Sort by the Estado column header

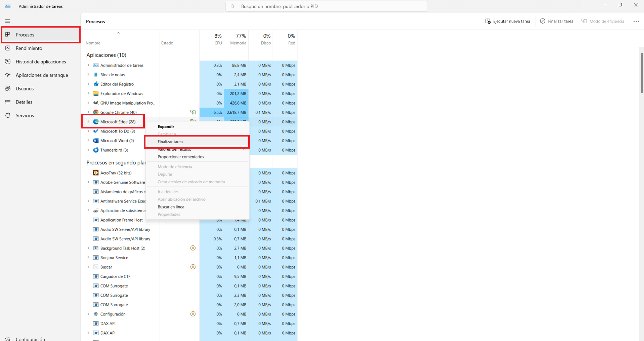[179, 38]
